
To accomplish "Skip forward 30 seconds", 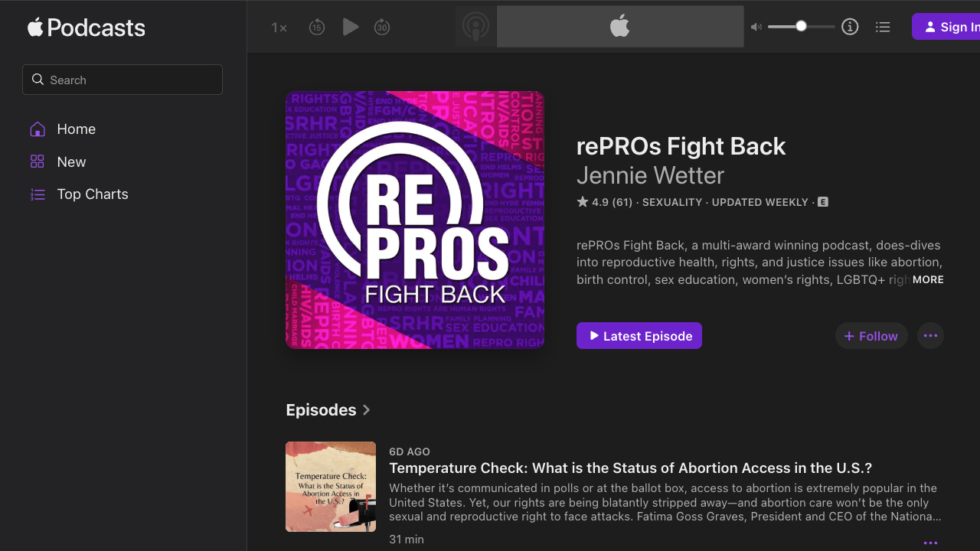I will (382, 28).
